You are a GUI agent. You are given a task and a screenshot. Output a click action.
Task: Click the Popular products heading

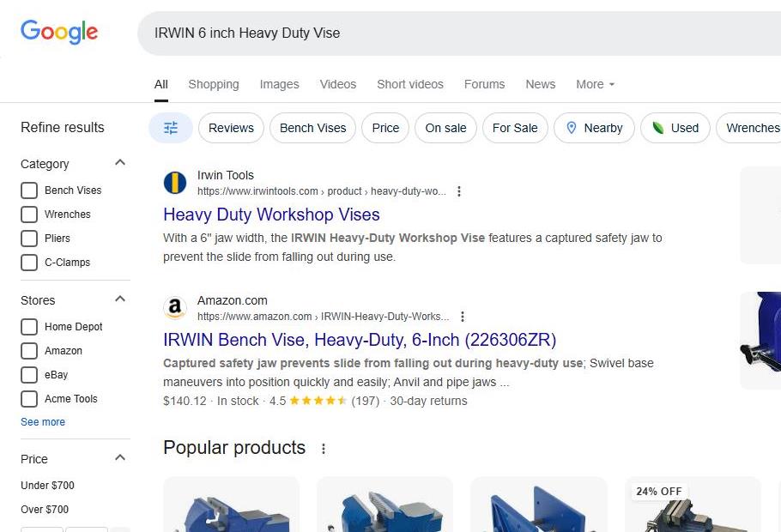click(x=234, y=448)
